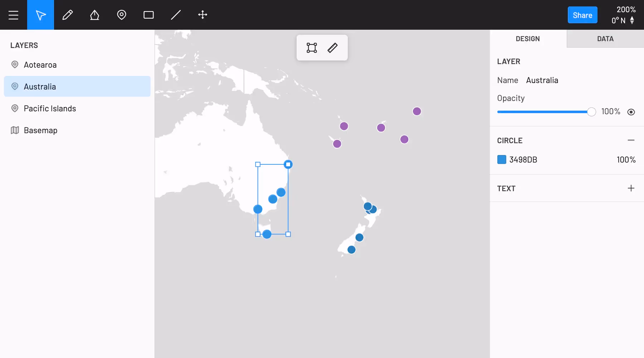Image resolution: width=644 pixels, height=358 pixels.
Task: Select the rectangle shape tool
Action: pos(148,15)
